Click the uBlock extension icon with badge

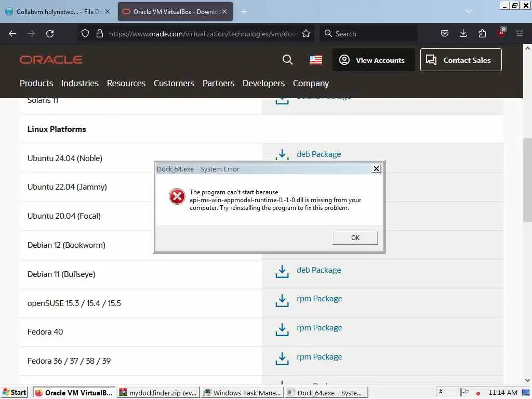pyautogui.click(x=501, y=33)
